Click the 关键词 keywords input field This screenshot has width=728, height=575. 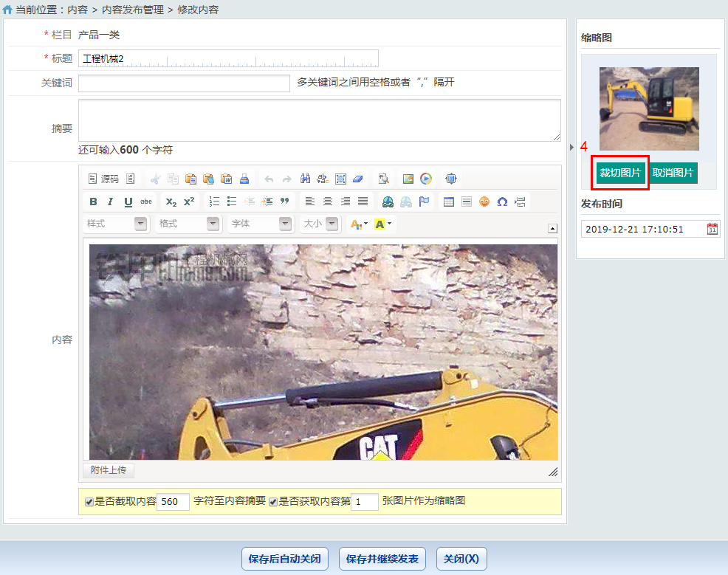point(185,83)
